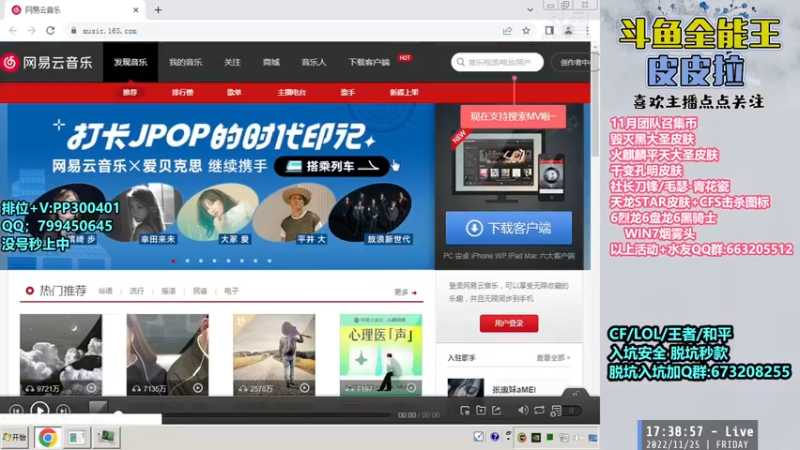Open the Chrome profile icon
The height and width of the screenshot is (450, 800).
tap(568, 31)
